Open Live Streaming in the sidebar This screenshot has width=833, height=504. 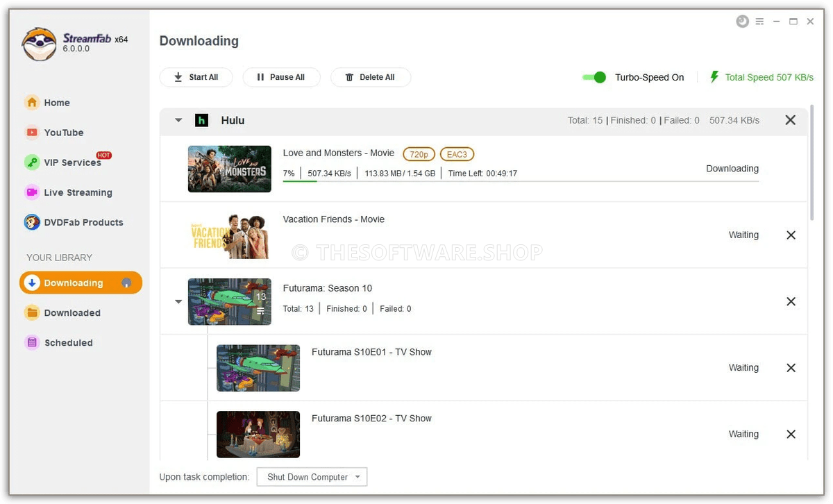68,192
